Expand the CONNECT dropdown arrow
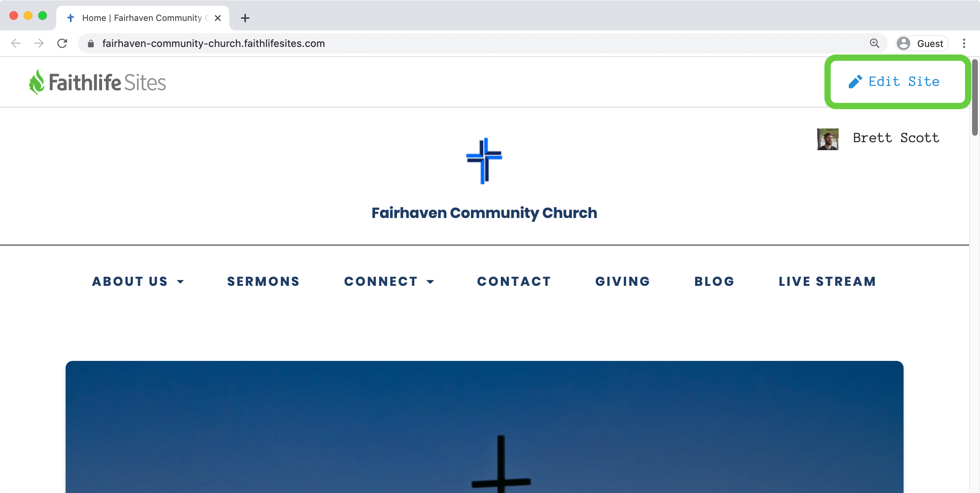The height and width of the screenshot is (493, 980). [x=430, y=282]
